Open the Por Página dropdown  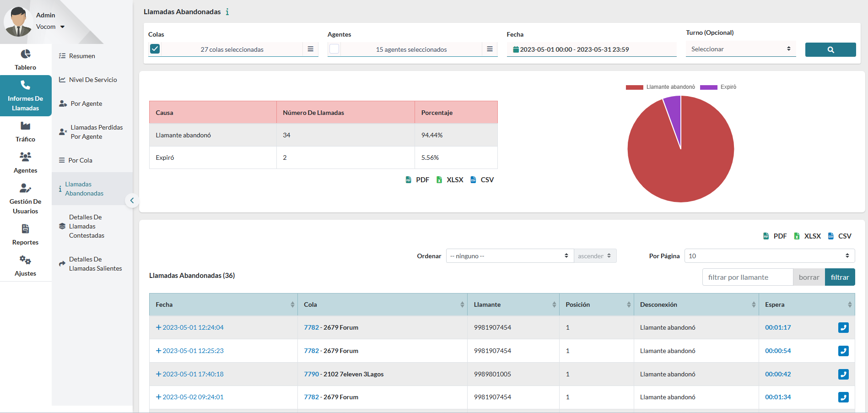tap(770, 256)
